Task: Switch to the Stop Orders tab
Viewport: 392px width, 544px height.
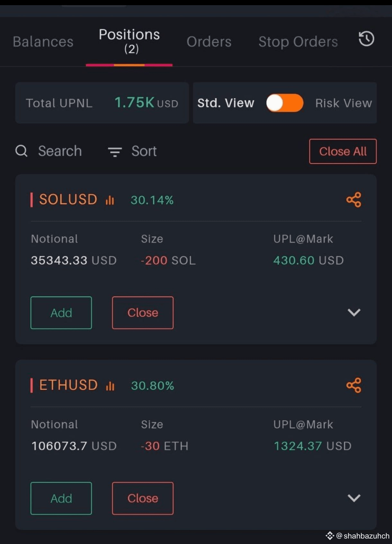Action: pyautogui.click(x=298, y=42)
